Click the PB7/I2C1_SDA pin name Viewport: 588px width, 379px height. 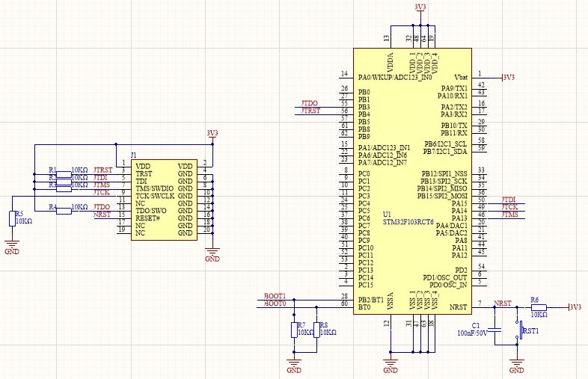[x=445, y=152]
